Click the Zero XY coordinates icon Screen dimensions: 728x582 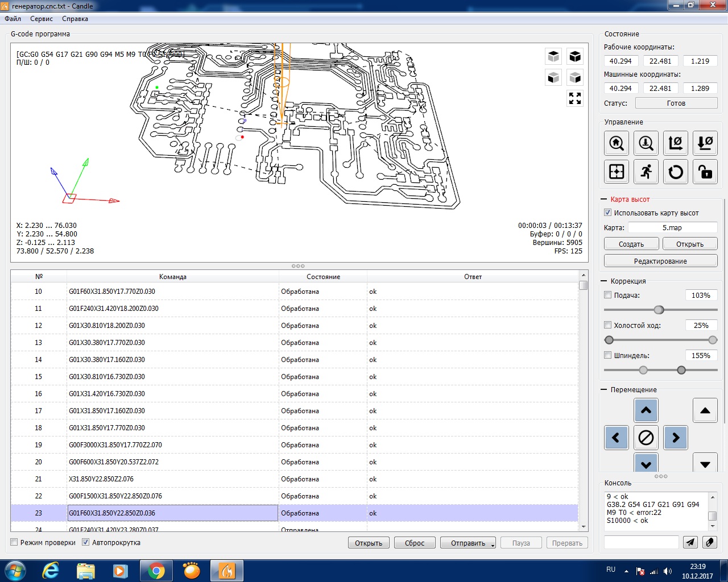tap(676, 143)
